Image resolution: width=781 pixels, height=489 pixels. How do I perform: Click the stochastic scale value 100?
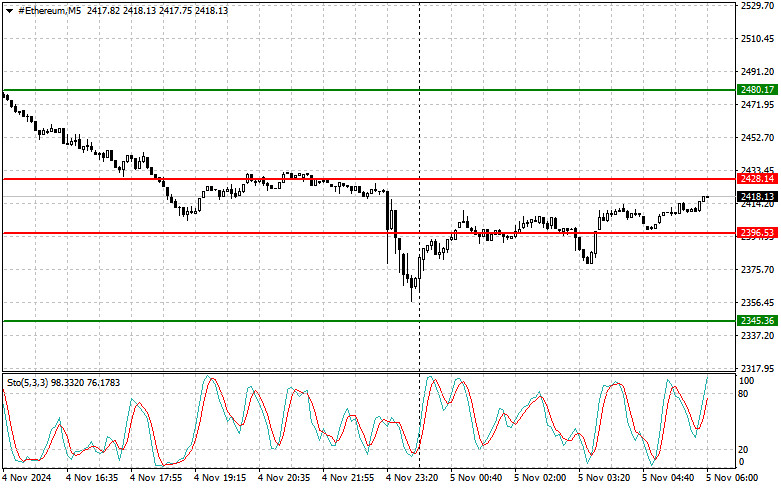click(746, 381)
